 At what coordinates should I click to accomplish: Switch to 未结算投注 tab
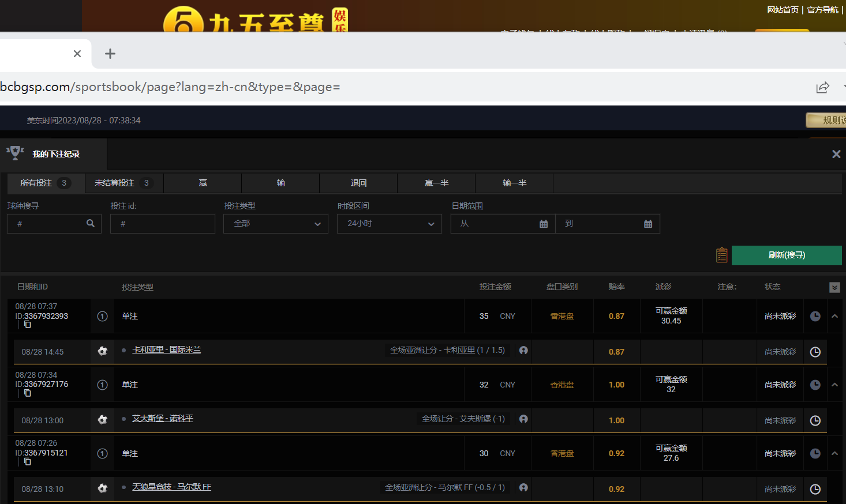tap(123, 183)
